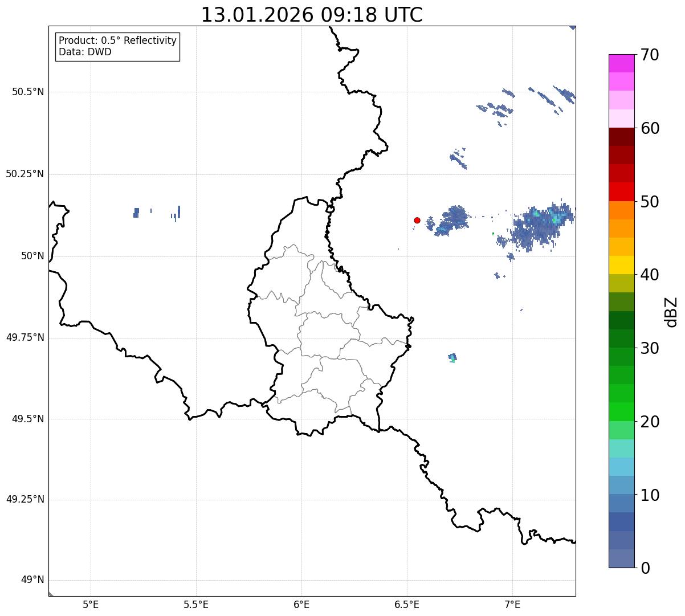Click the "6.5°E" longitude label
The width and height of the screenshot is (685, 616).
click(407, 604)
